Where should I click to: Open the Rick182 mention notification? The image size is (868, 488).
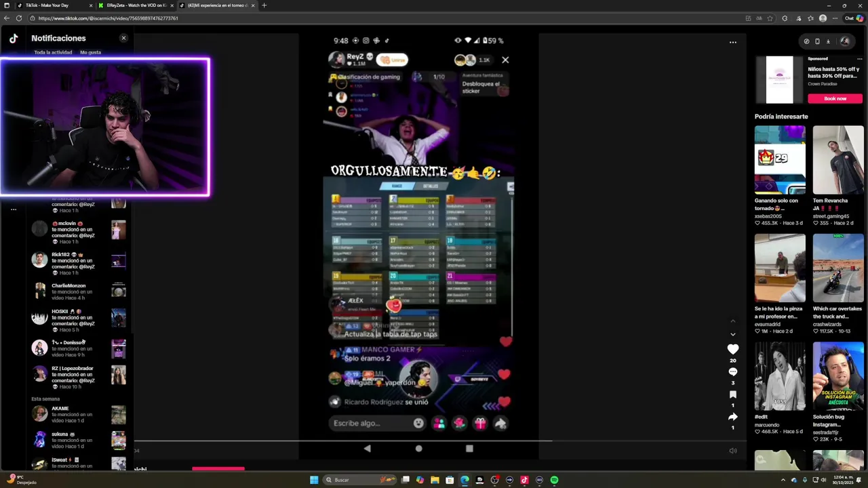click(x=79, y=263)
